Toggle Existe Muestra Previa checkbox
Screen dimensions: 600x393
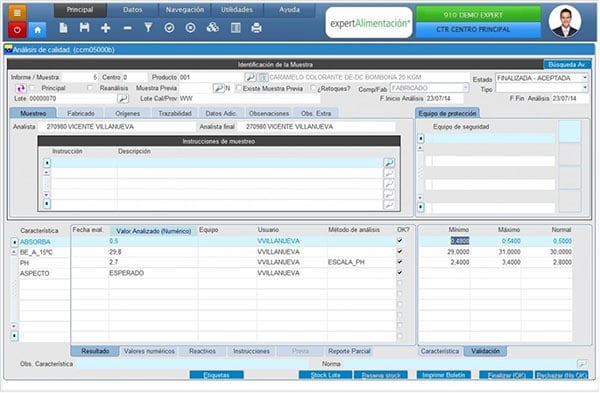239,88
